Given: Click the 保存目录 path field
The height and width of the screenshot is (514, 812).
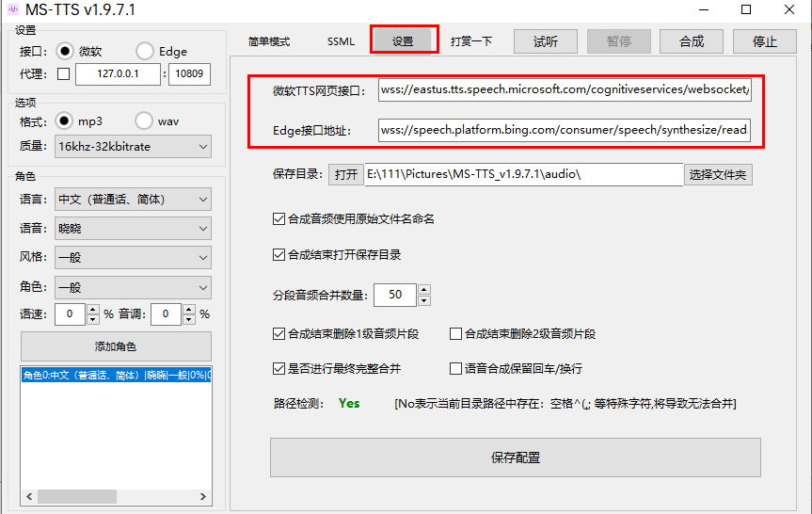Looking at the screenshot, I should pyautogui.click(x=523, y=174).
